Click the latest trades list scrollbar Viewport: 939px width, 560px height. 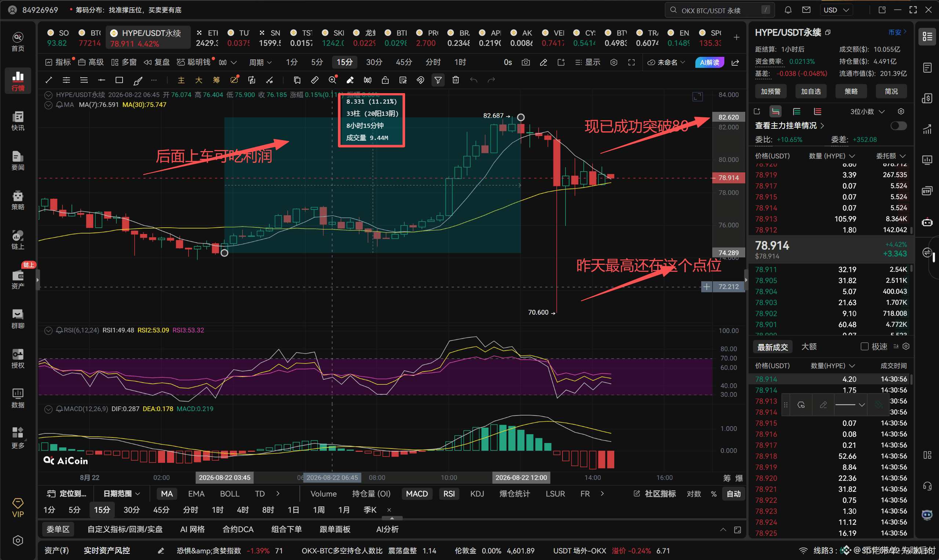pos(911,379)
